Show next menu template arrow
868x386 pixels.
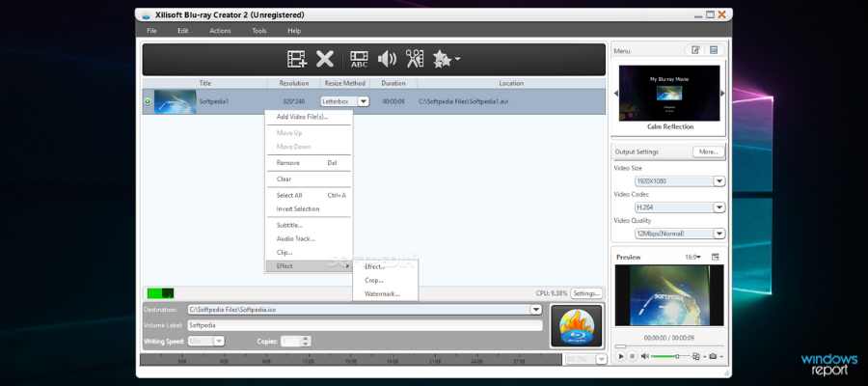tap(722, 94)
